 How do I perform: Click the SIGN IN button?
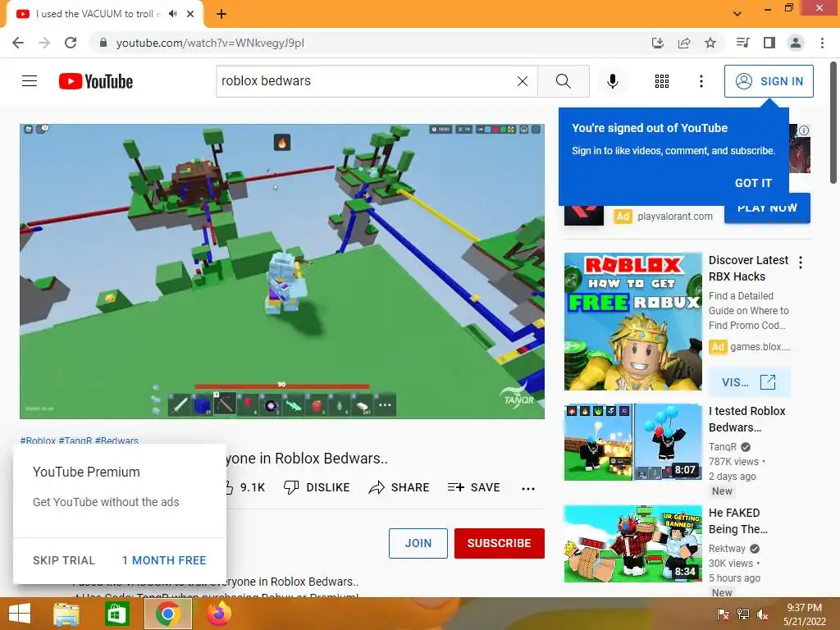point(769,81)
